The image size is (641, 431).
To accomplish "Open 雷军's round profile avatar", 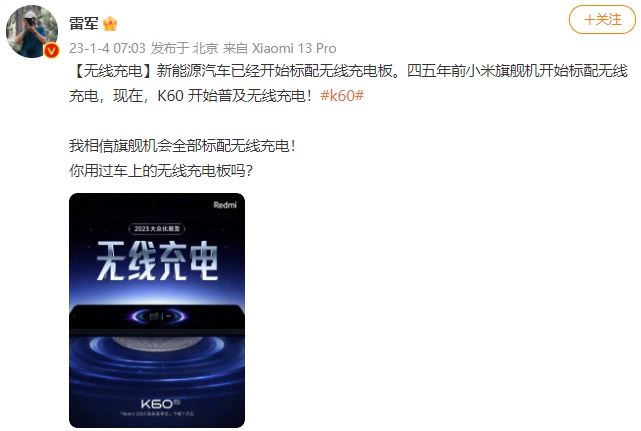I will [32, 31].
